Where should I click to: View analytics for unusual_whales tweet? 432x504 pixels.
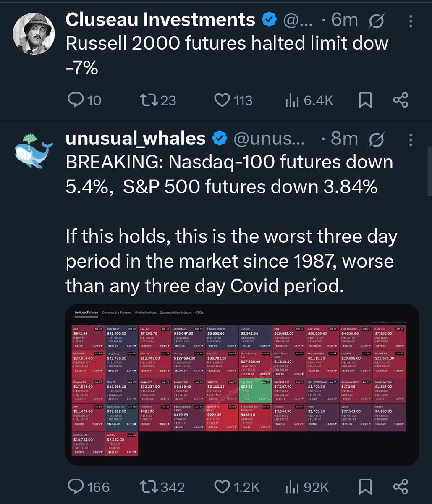point(292,487)
